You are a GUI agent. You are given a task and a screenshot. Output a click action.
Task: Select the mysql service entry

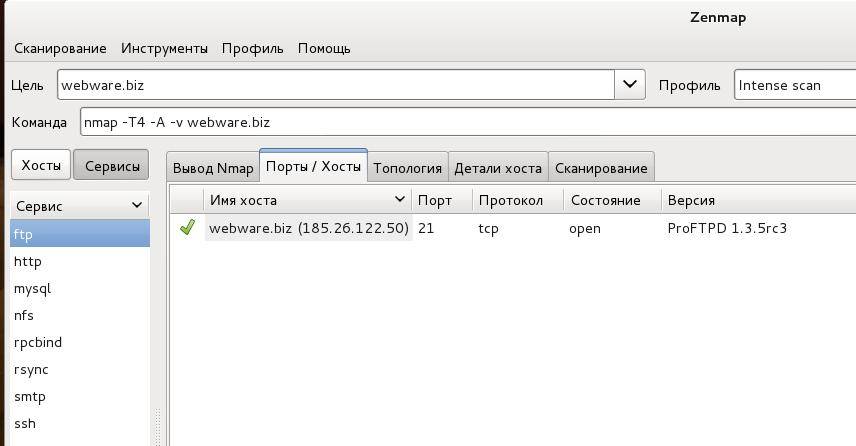(x=32, y=288)
